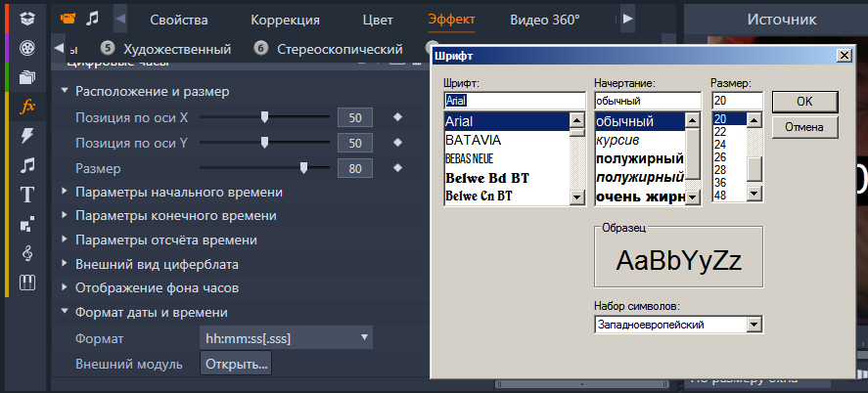Select BEBAS NEUE in the font list

508,158
